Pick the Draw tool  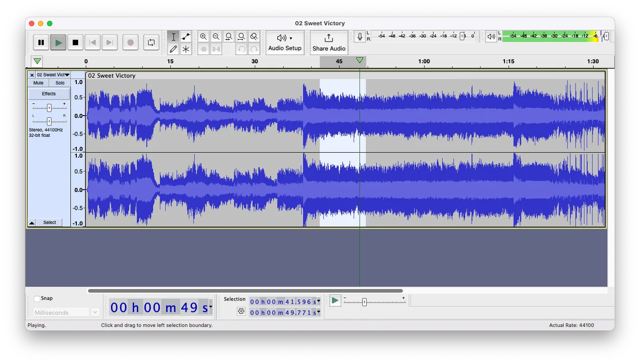(x=173, y=50)
